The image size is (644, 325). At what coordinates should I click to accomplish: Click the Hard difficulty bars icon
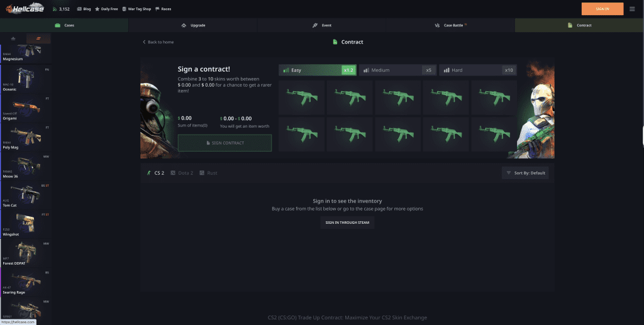click(x=447, y=70)
